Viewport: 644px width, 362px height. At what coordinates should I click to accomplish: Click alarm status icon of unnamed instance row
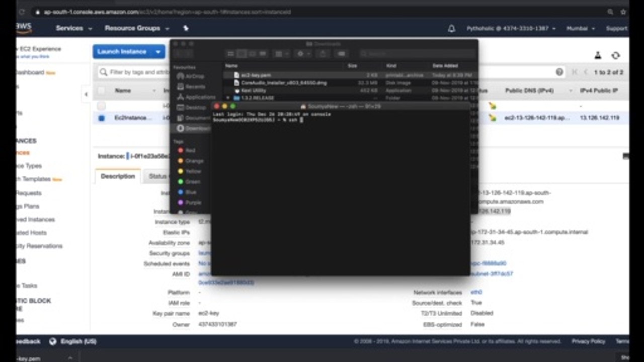(x=493, y=106)
